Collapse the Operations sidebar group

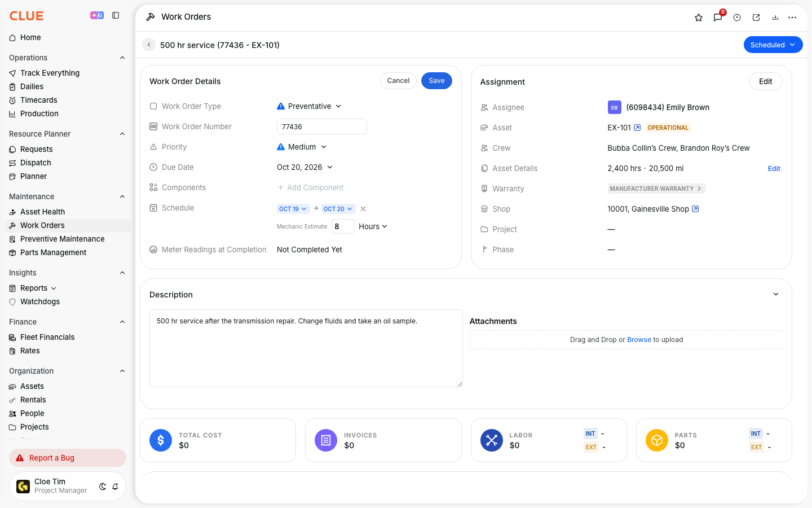[x=122, y=58]
